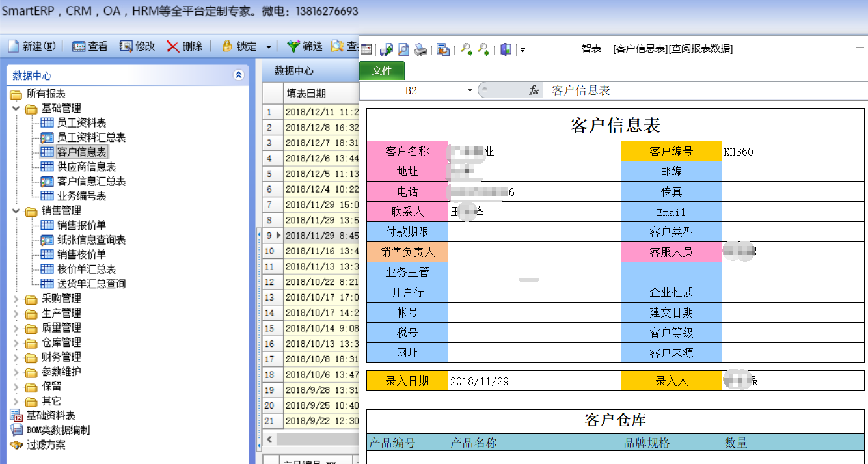The image size is (868, 464).
Task: Open the 纸张信息查询表 tree item
Action: tap(83, 240)
